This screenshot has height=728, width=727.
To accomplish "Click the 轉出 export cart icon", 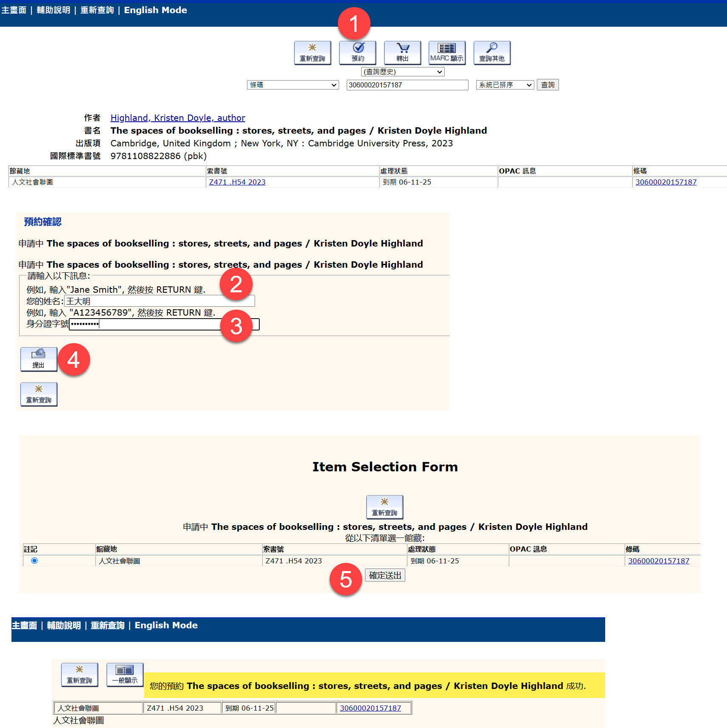I will (x=402, y=53).
